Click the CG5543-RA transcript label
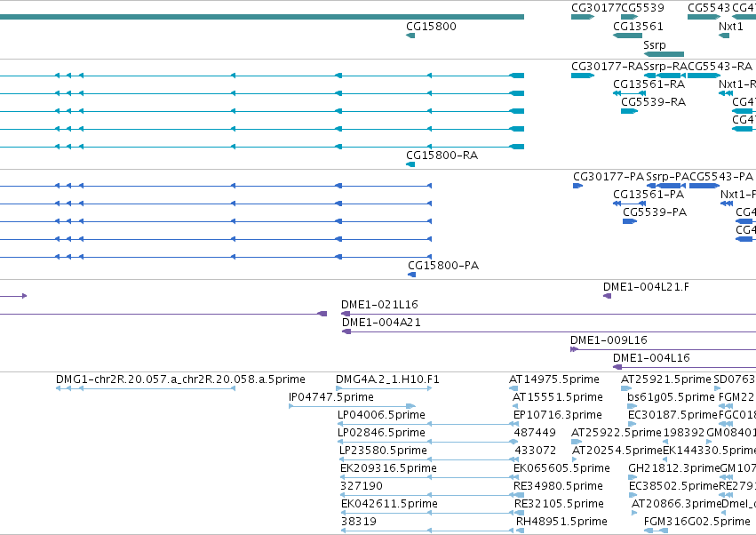The height and width of the screenshot is (535, 756). (720, 67)
